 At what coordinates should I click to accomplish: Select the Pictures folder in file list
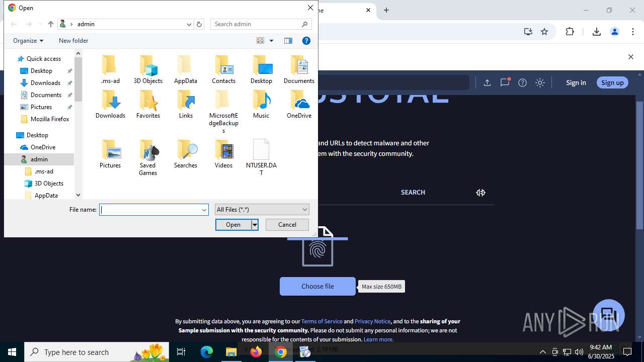coord(110,154)
